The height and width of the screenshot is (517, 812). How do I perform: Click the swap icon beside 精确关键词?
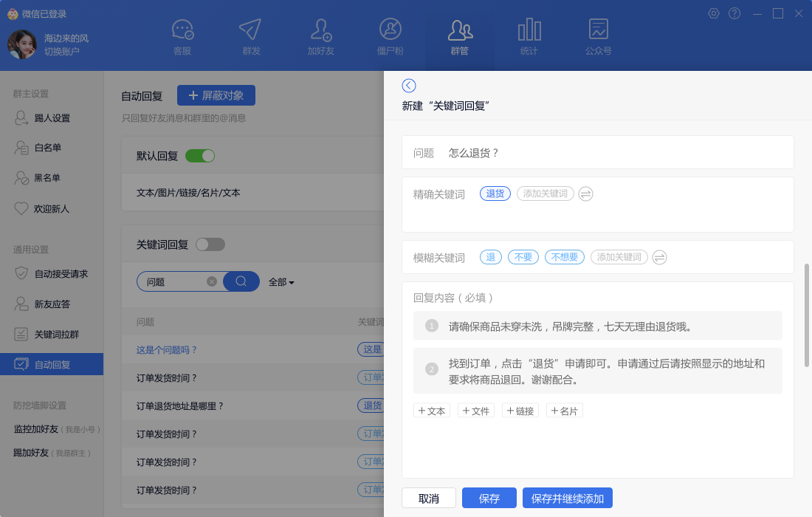(585, 194)
